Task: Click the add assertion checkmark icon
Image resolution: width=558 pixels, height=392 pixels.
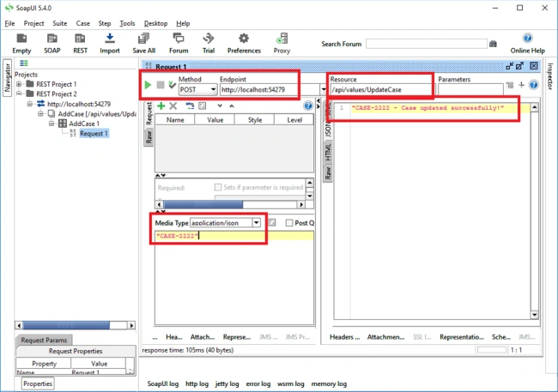Action: [172, 85]
